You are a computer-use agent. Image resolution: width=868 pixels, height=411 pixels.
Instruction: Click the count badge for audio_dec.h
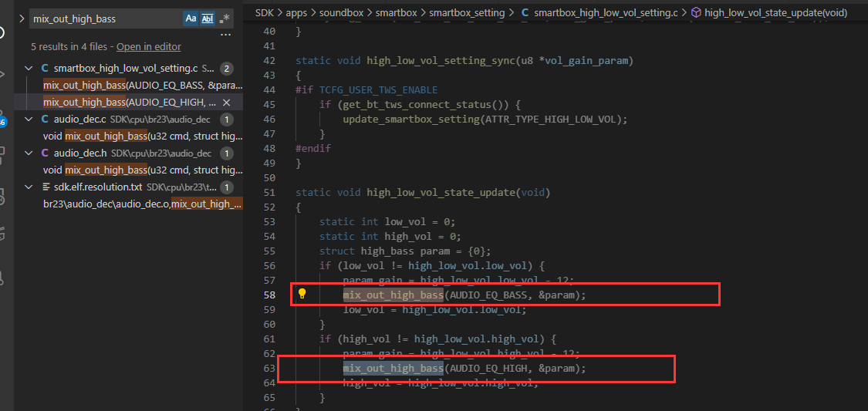click(x=226, y=153)
